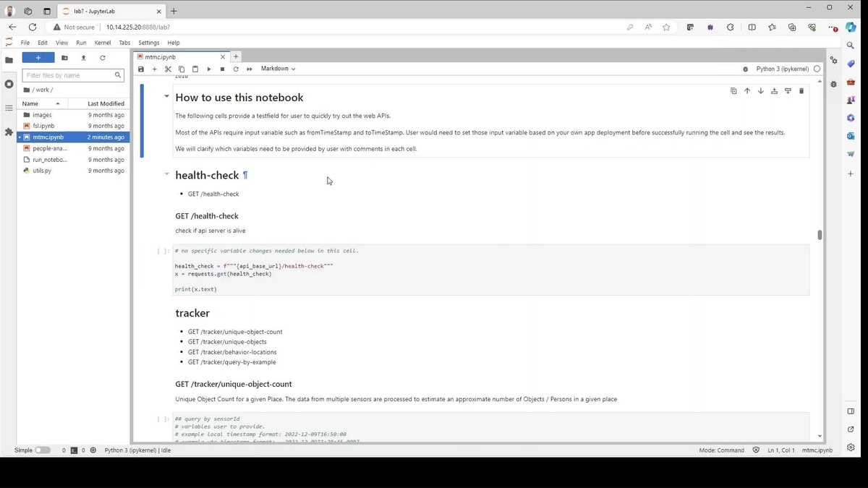Restart kernel and run all cells
Viewport: 868px width, 488px height.
pos(250,69)
